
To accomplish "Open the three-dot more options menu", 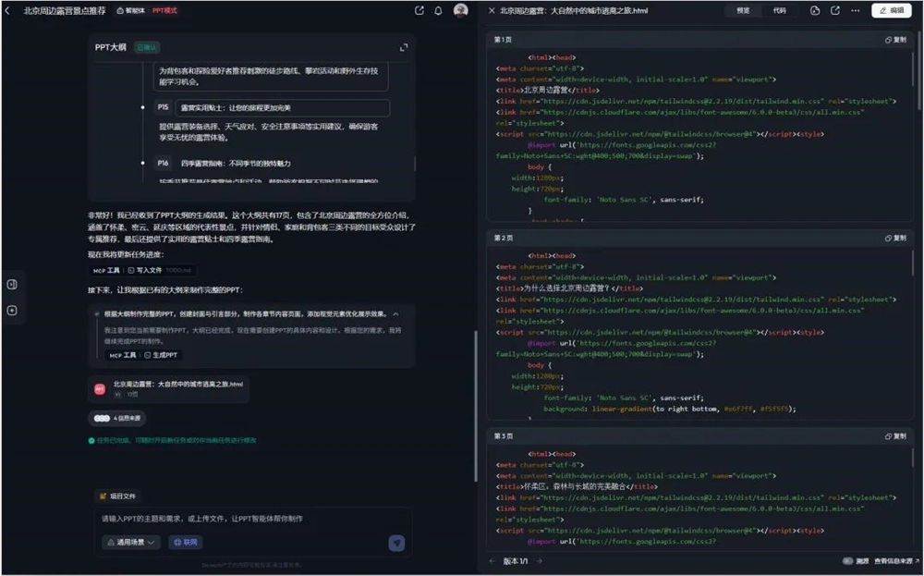I will (x=855, y=10).
